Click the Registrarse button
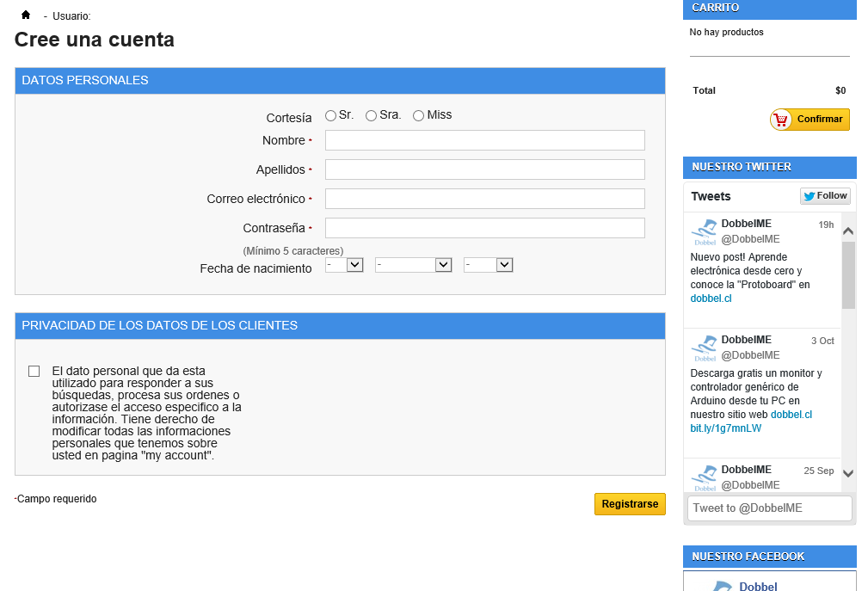 pos(630,504)
